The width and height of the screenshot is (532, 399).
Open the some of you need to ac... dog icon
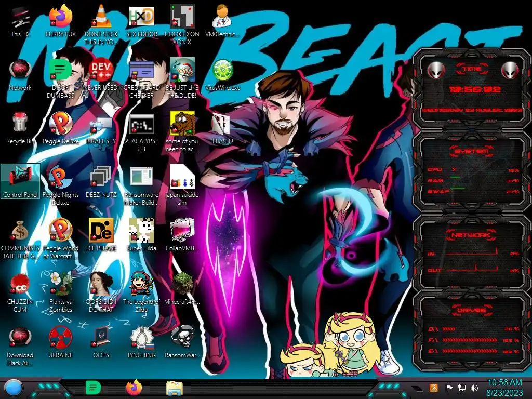pyautogui.click(x=182, y=132)
